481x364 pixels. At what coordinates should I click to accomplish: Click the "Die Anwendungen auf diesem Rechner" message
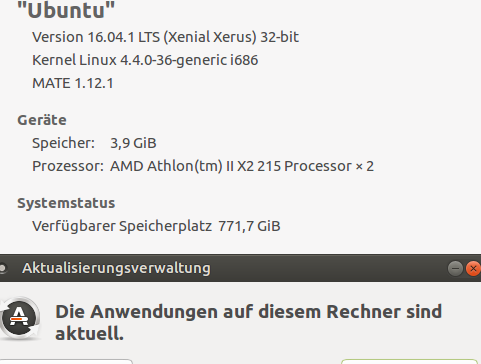(248, 322)
